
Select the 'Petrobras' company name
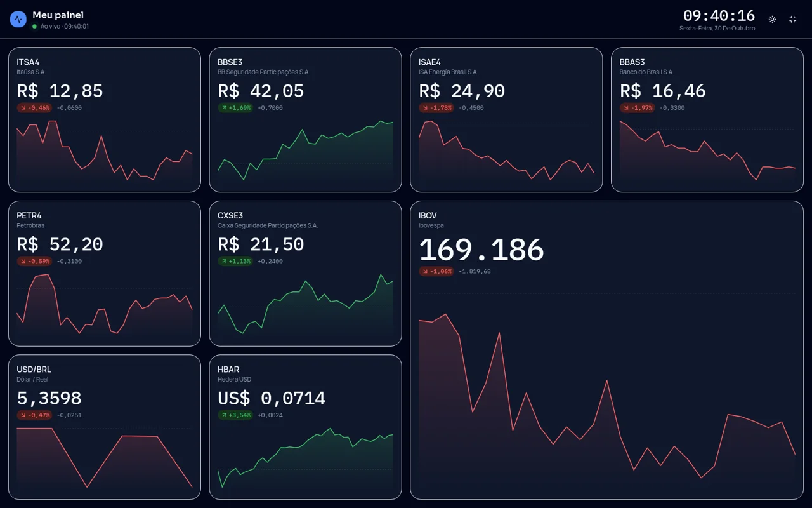[x=30, y=226]
